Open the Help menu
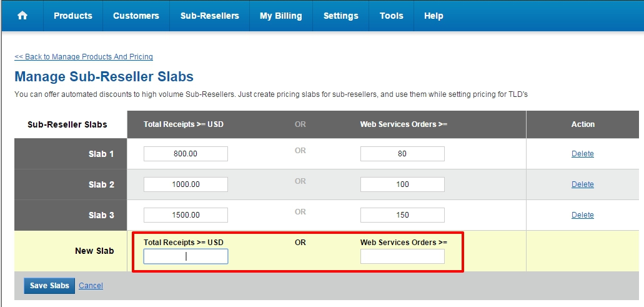 click(x=433, y=16)
